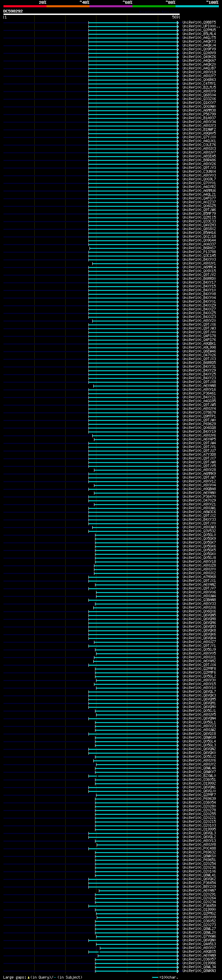Select the query name DC598292

pos(13,11)
